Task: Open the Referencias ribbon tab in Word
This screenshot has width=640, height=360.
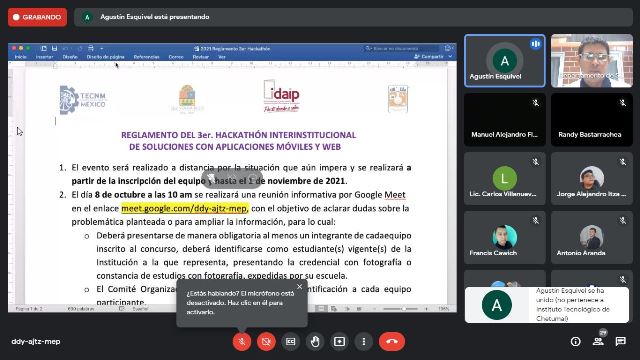Action: 147,57
